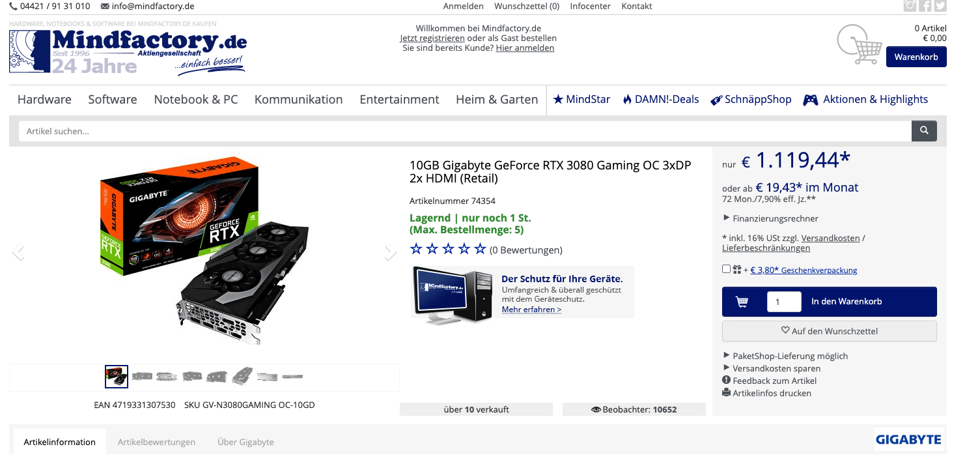
Task: Click Auf den Wunschzettel button
Action: pos(830,331)
